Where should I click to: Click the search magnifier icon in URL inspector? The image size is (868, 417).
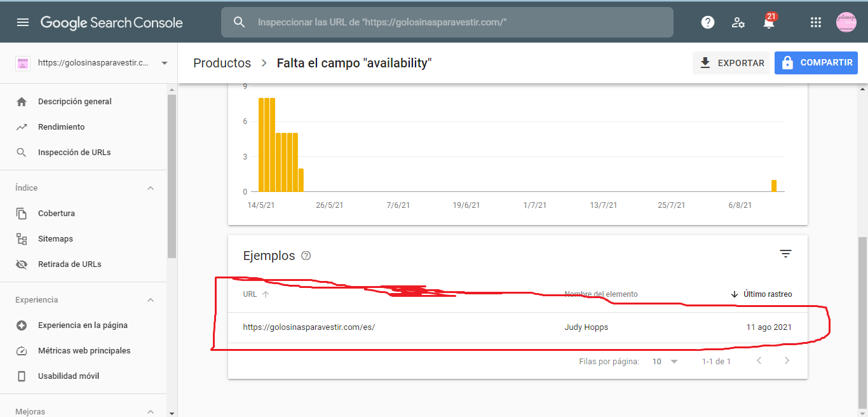[x=239, y=22]
